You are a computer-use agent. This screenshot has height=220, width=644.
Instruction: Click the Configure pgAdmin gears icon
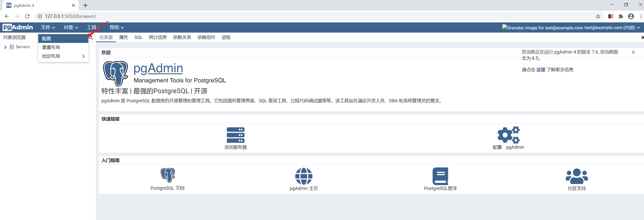[x=508, y=135]
